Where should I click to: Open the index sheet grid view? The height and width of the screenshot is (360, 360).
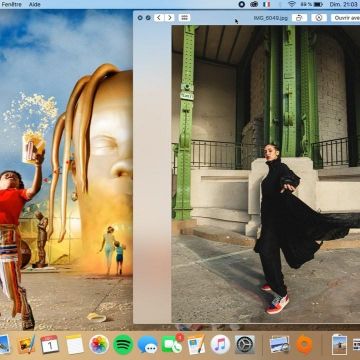point(184,18)
